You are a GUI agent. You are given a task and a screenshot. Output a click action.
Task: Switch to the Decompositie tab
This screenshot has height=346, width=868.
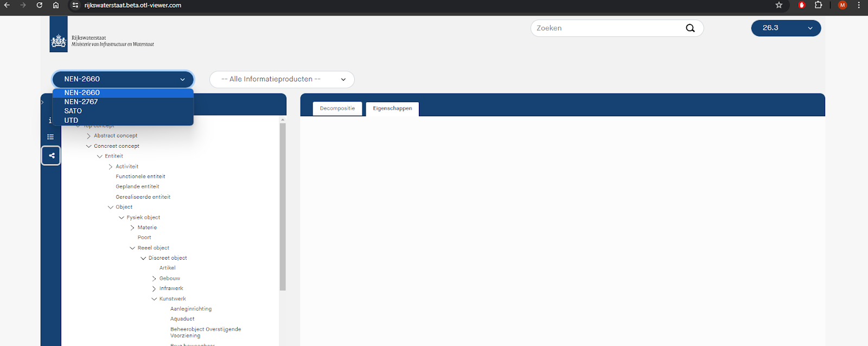pos(337,109)
